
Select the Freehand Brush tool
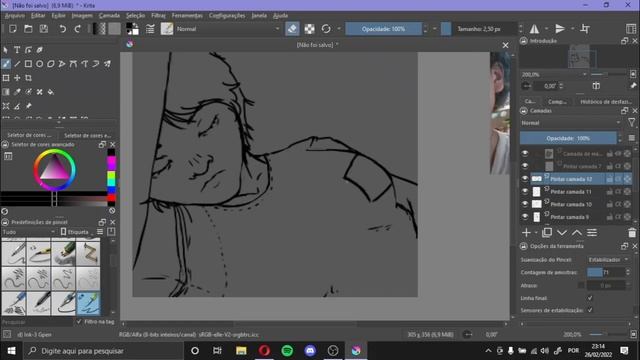tap(6, 64)
